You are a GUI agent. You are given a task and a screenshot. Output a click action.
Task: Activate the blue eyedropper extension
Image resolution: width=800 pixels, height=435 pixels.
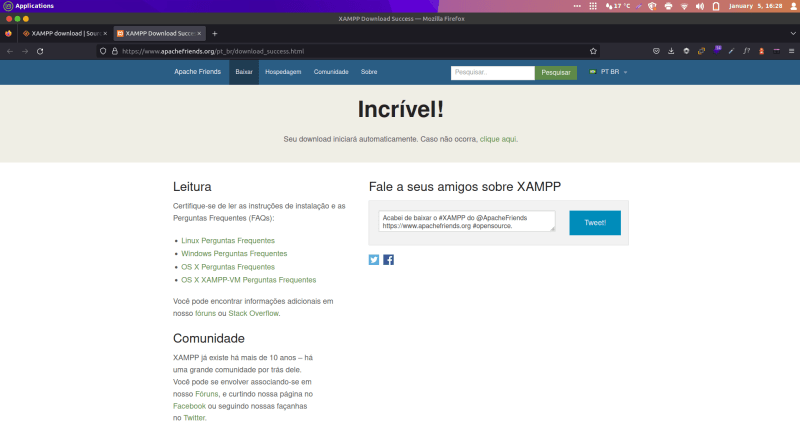click(731, 51)
